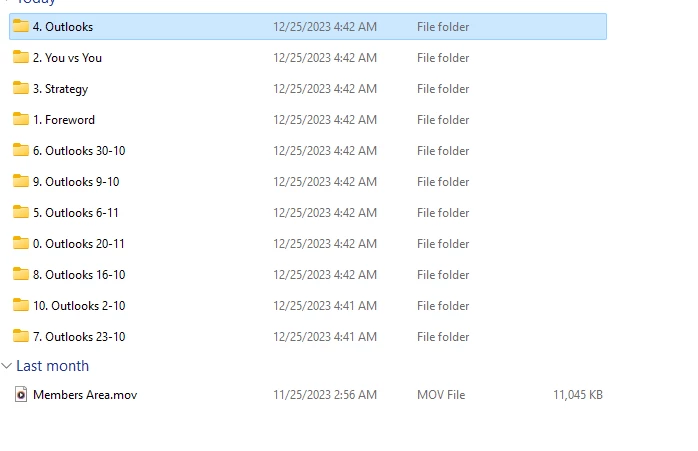Click the 1. Foreword folder icon

point(21,119)
